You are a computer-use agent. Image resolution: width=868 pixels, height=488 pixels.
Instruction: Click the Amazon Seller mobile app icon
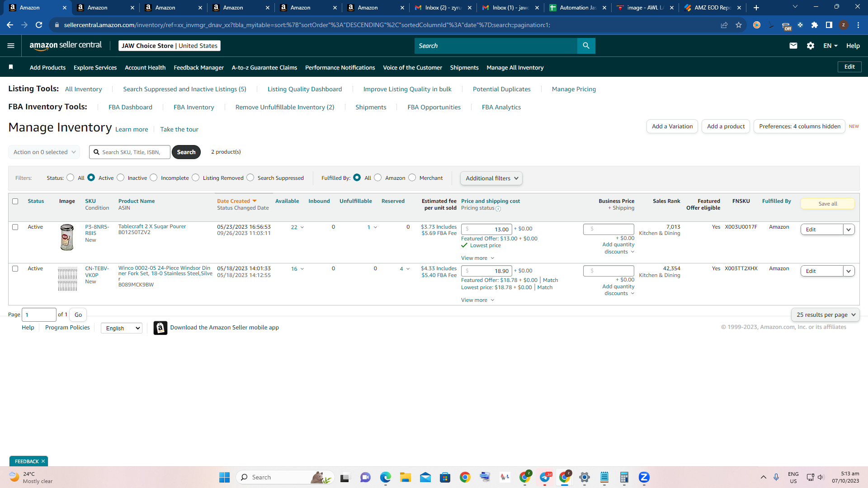click(x=160, y=328)
